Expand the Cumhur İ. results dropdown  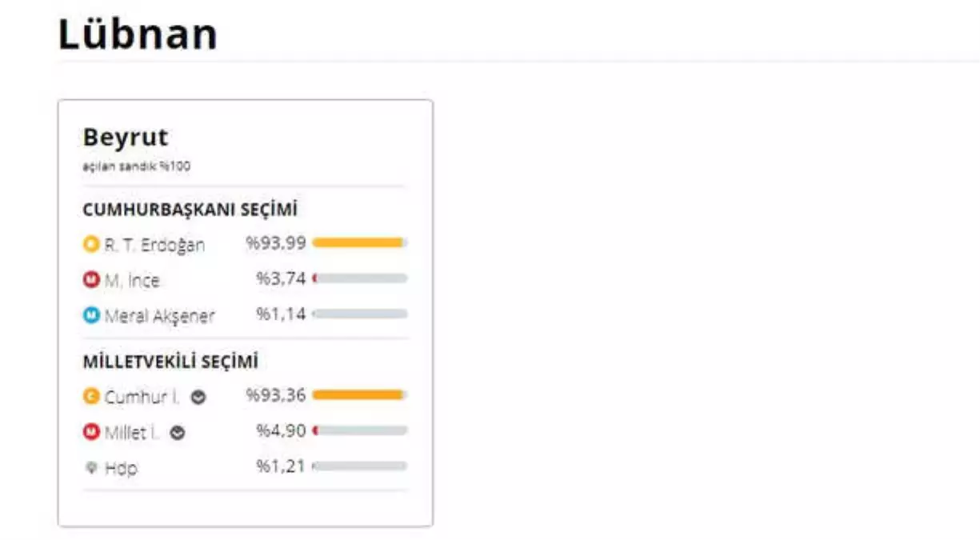click(x=198, y=394)
